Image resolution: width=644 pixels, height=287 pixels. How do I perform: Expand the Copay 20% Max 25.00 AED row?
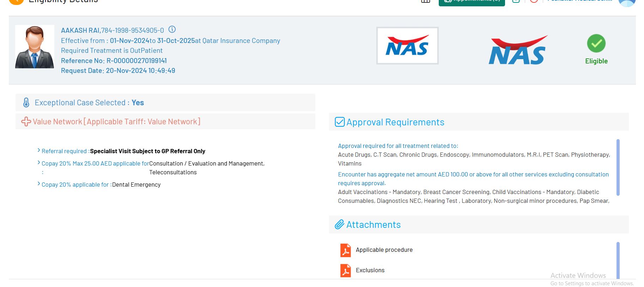click(39, 163)
